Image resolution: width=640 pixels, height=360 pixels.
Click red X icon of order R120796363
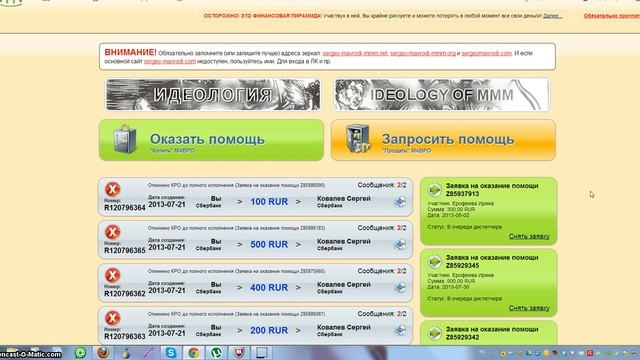pyautogui.click(x=113, y=318)
